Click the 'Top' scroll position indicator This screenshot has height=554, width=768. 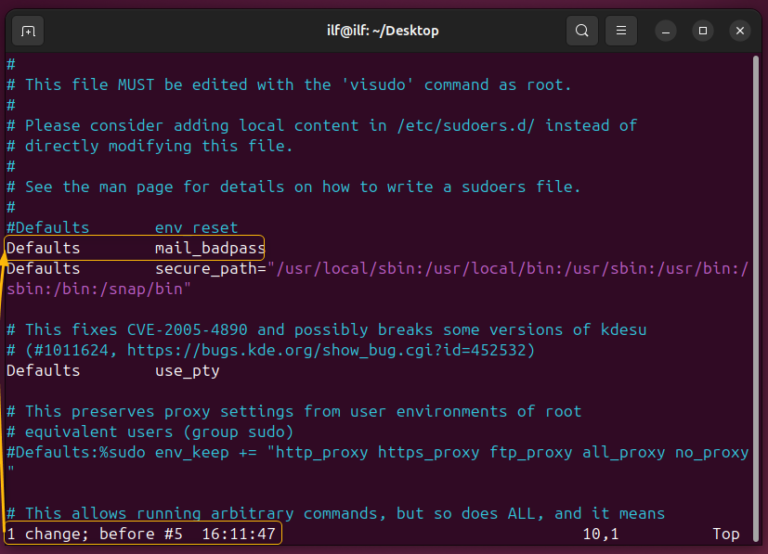pos(726,534)
